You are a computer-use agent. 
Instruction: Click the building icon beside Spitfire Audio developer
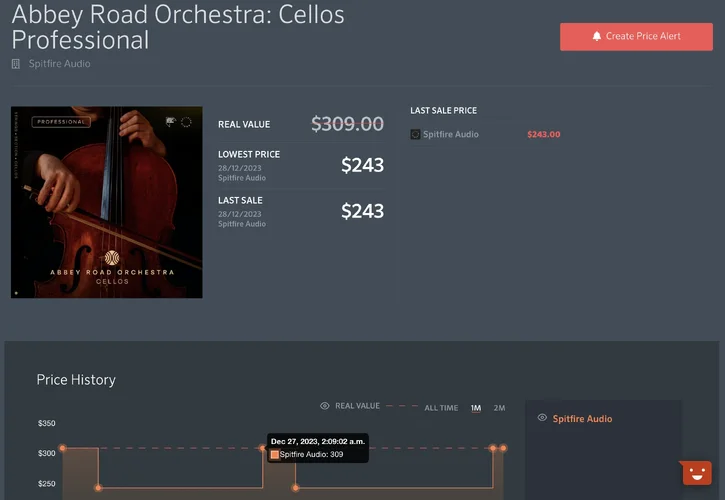16,64
